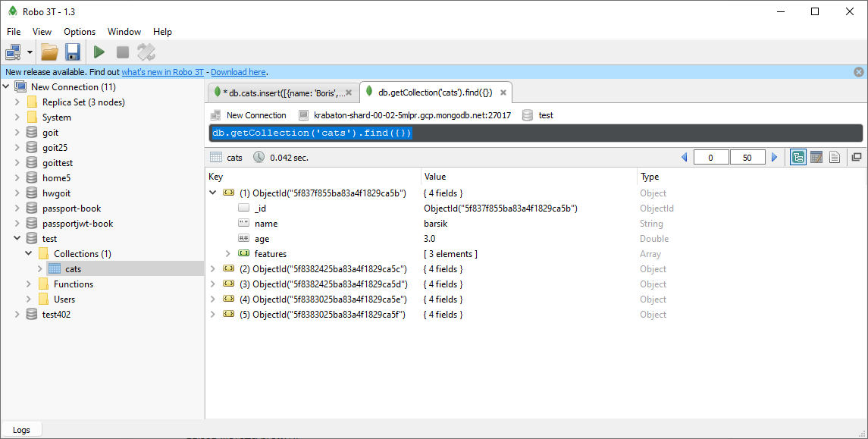
Task: Open the Logs panel tab
Action: point(21,430)
